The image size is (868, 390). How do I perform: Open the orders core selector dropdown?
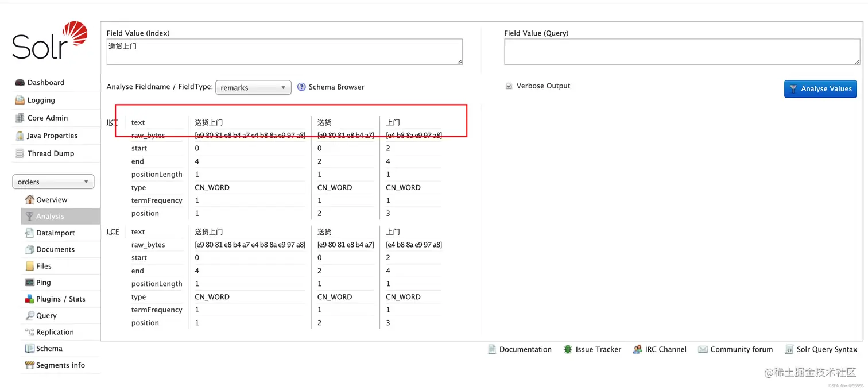point(53,182)
